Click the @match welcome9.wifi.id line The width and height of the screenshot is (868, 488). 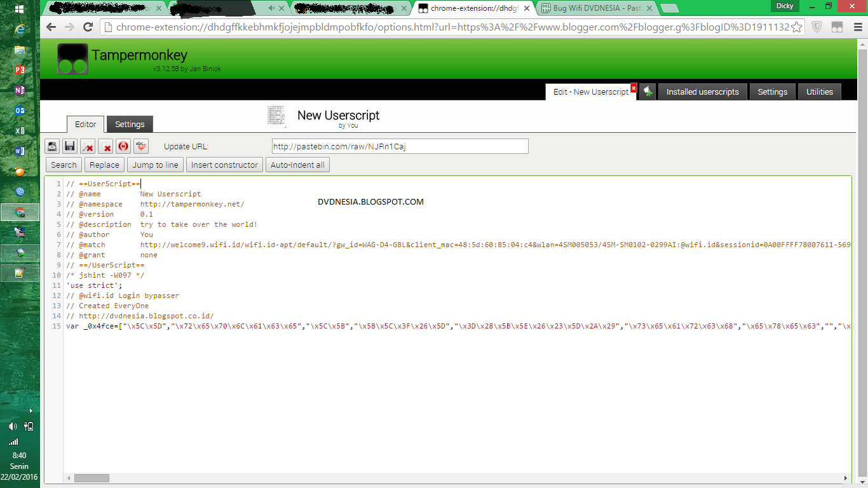click(458, 245)
